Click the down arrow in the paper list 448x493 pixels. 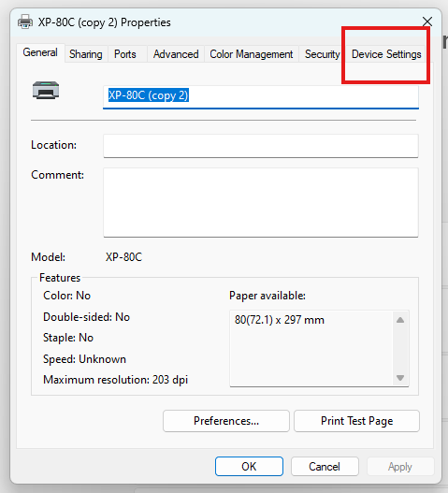click(x=400, y=378)
